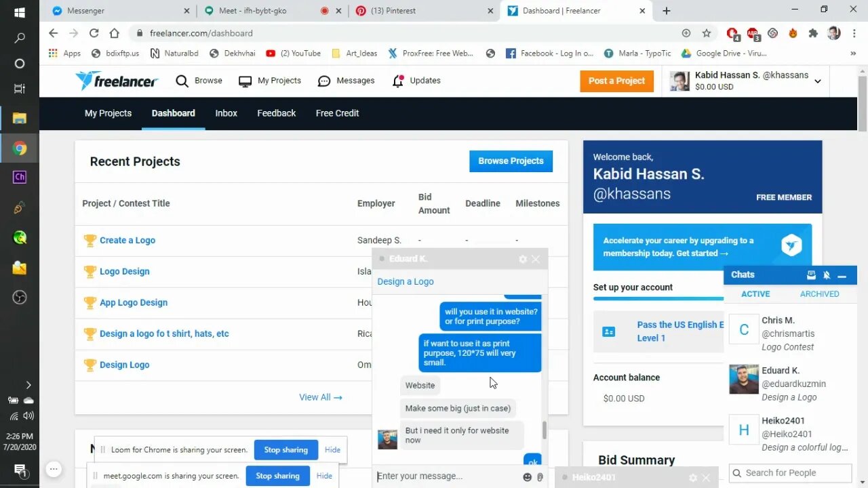Open the Google Drive bookmark
Viewport: 868px width, 488px height.
[724, 54]
